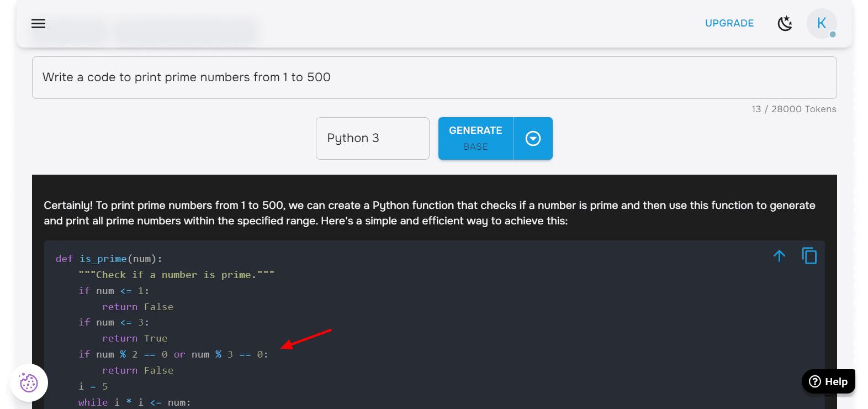Expand the generate options dropdown arrow

(533, 138)
